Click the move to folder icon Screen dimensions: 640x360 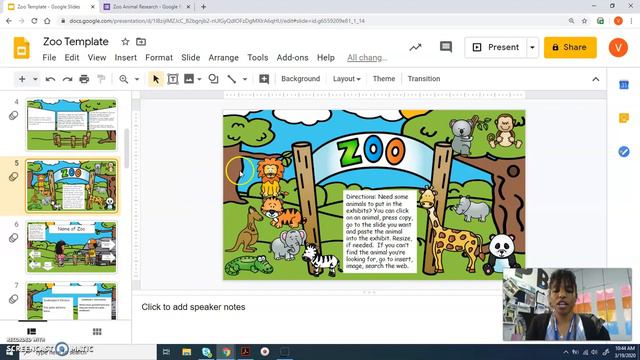point(141,42)
